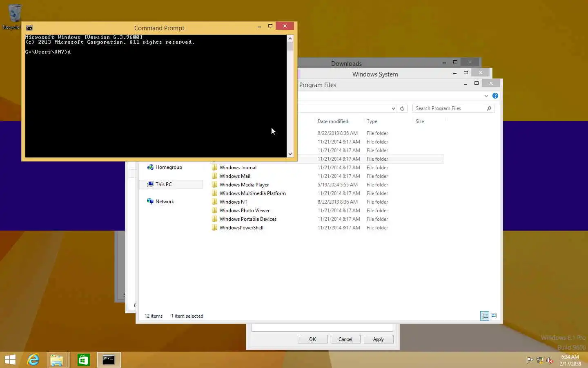Click the highlighted selected row's File folder cell

pyautogui.click(x=377, y=159)
